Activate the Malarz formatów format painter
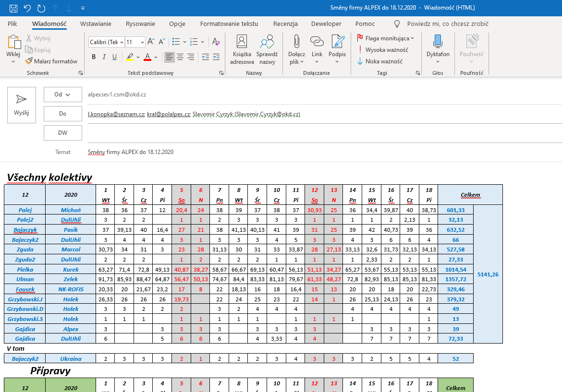 point(51,61)
